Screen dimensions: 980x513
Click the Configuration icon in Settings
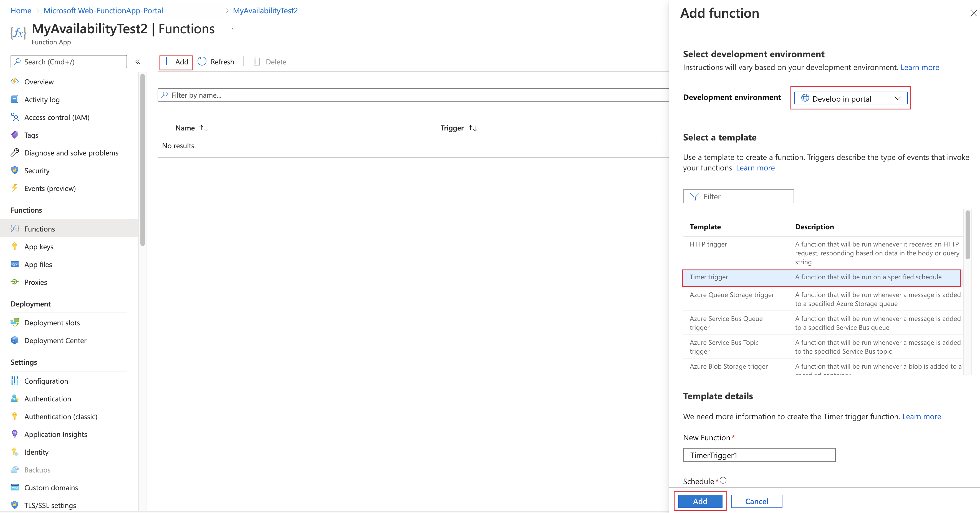pyautogui.click(x=16, y=381)
